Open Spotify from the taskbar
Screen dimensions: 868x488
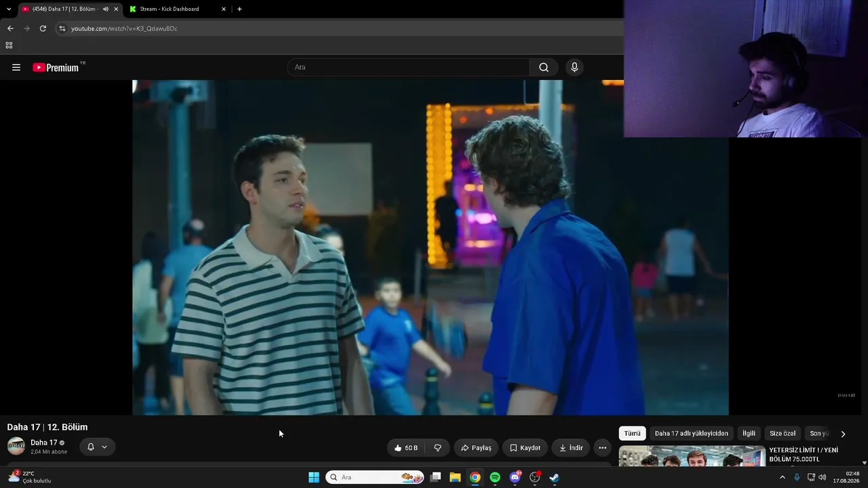(495, 477)
